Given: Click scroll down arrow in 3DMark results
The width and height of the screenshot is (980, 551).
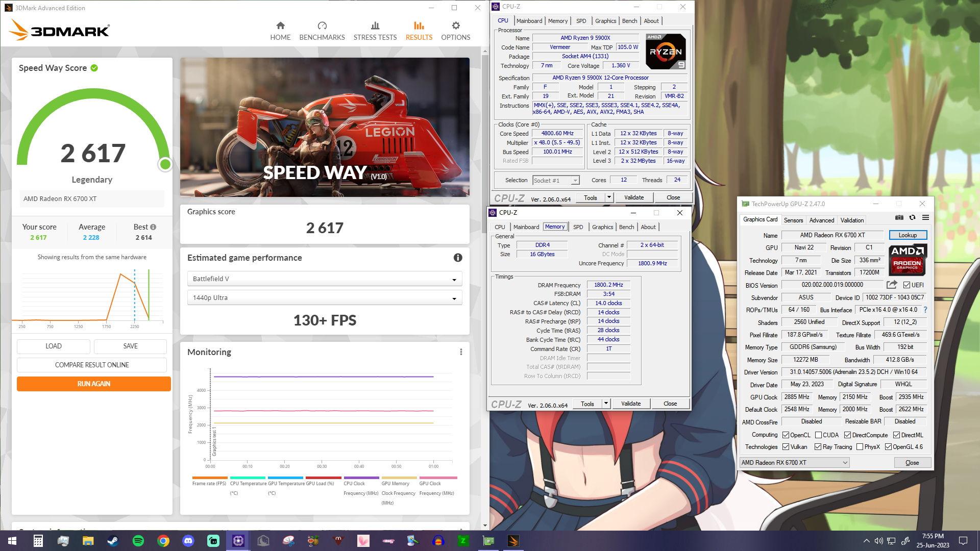Looking at the screenshot, I should (485, 525).
